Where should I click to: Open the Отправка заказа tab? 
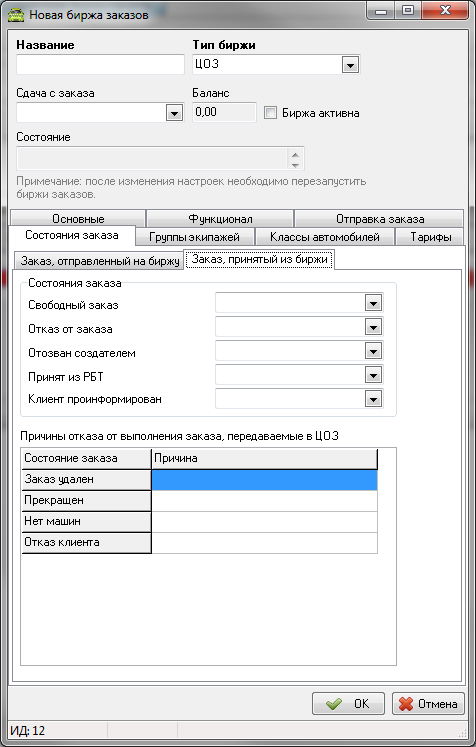379,219
